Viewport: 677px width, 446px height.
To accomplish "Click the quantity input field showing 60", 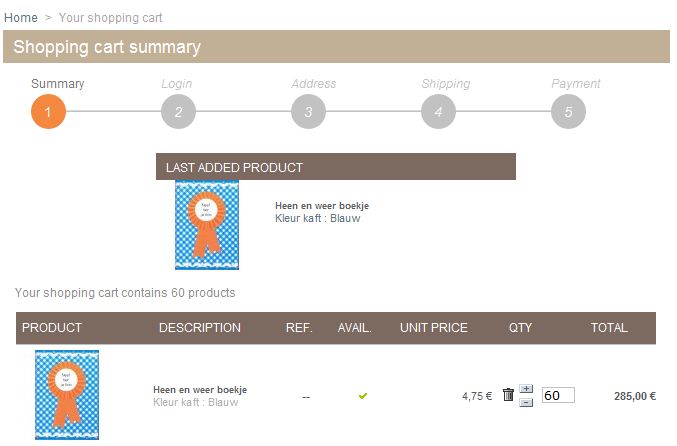I will [x=558, y=396].
